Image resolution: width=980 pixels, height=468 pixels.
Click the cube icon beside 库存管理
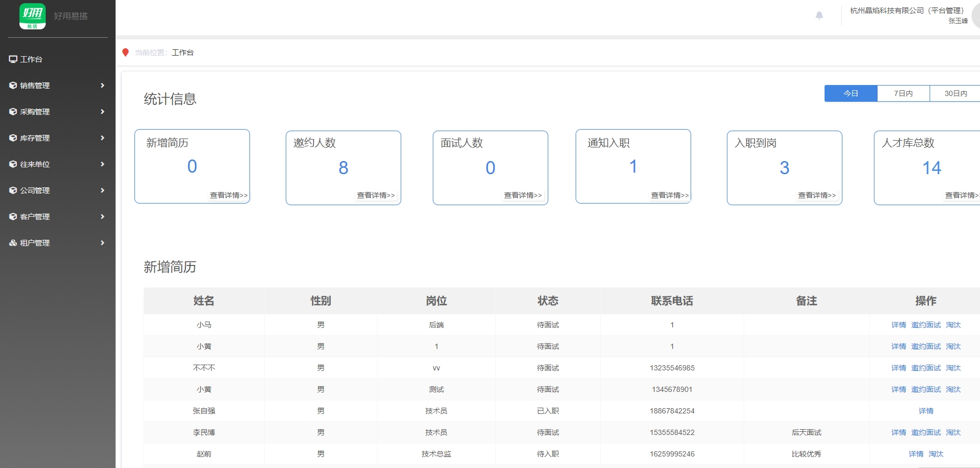click(x=13, y=138)
